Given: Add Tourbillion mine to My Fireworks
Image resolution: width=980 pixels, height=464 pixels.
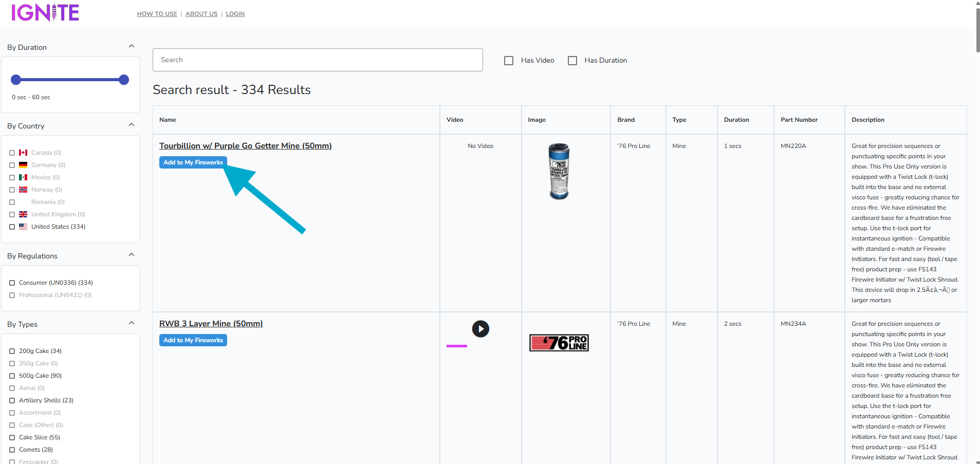Looking at the screenshot, I should click(x=193, y=162).
